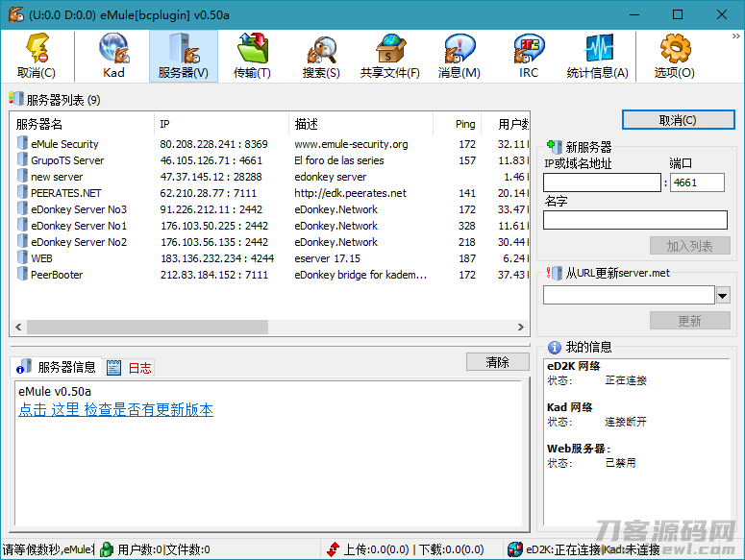Click the server icon of PEERATES.NET row
The height and width of the screenshot is (560, 745).
coord(22,192)
